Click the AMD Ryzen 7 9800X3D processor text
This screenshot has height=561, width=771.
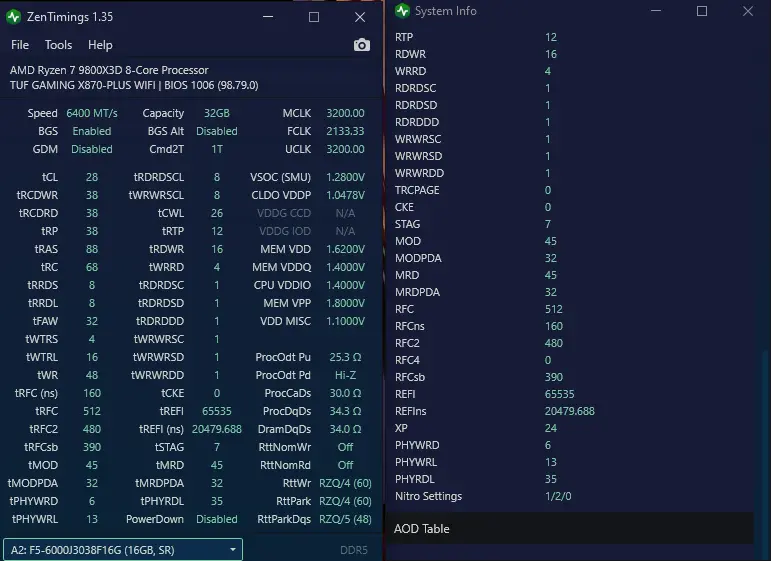(109, 70)
